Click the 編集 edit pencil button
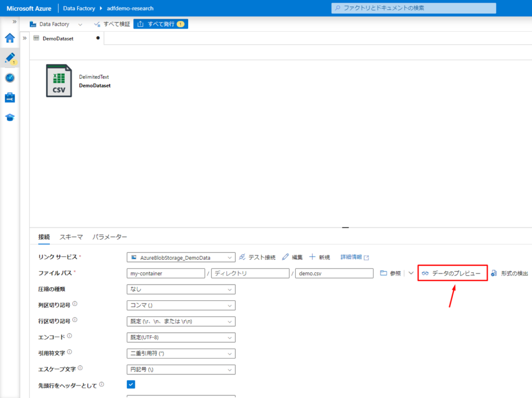Image resolution: width=532 pixels, height=398 pixels. click(292, 257)
